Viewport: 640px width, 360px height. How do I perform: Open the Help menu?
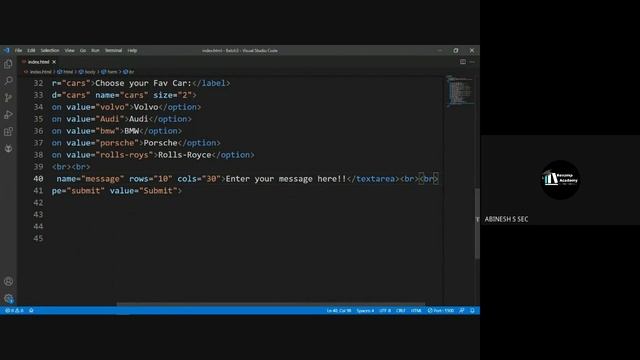pos(132,51)
